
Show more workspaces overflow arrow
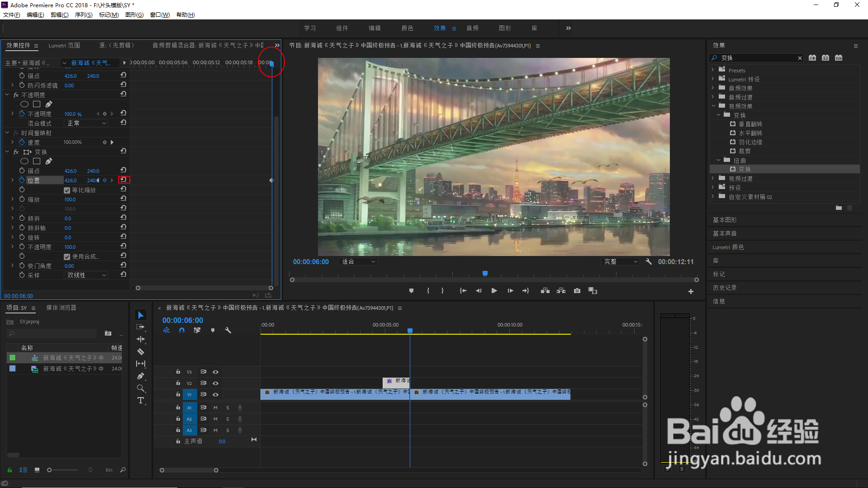coord(568,28)
